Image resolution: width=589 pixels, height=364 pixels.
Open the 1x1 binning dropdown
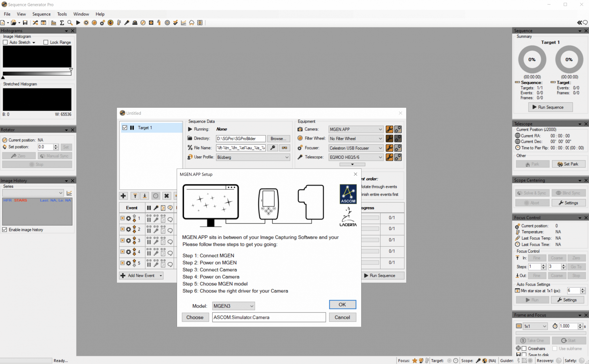pyautogui.click(x=535, y=326)
